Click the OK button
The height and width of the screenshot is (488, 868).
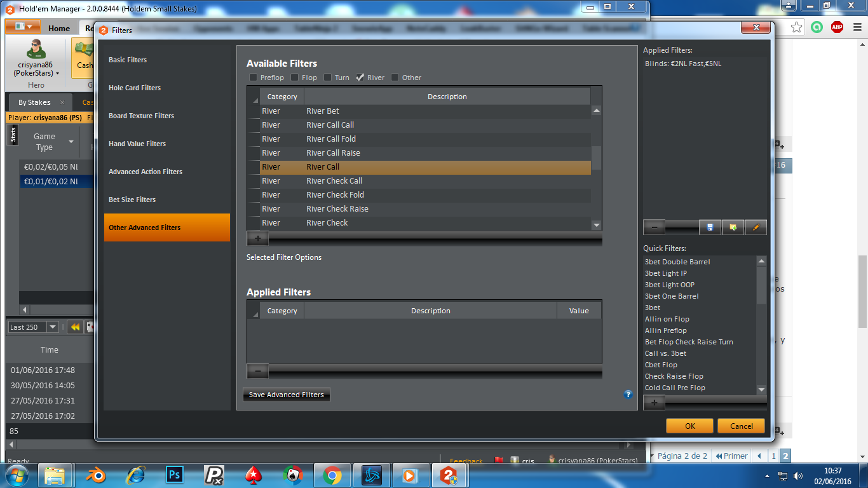[x=690, y=426]
